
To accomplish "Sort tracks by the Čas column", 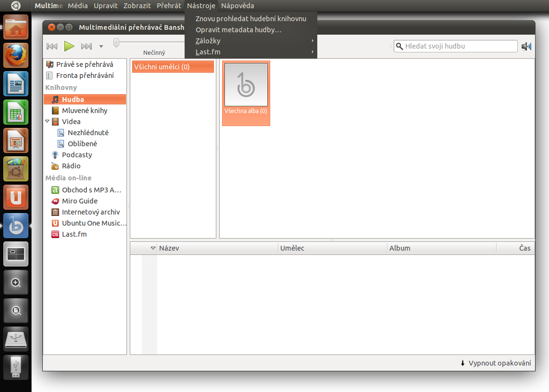I will [516, 248].
